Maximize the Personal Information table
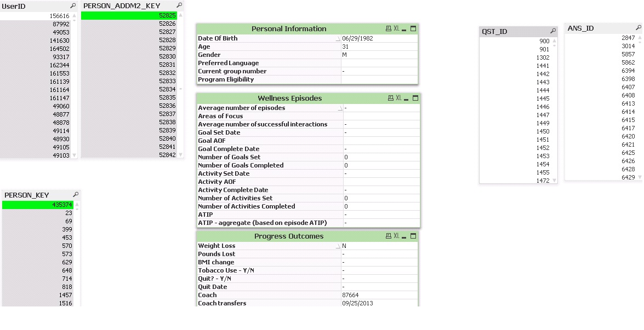 [413, 28]
